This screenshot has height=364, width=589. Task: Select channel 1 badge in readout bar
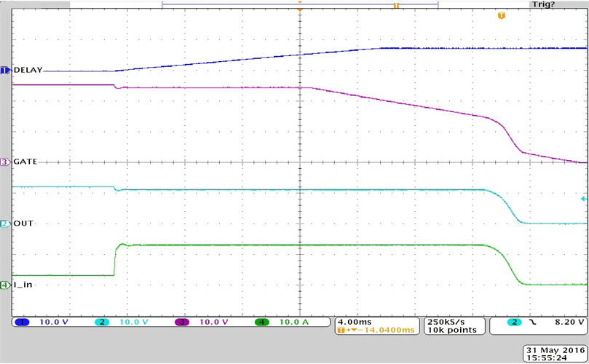22,322
